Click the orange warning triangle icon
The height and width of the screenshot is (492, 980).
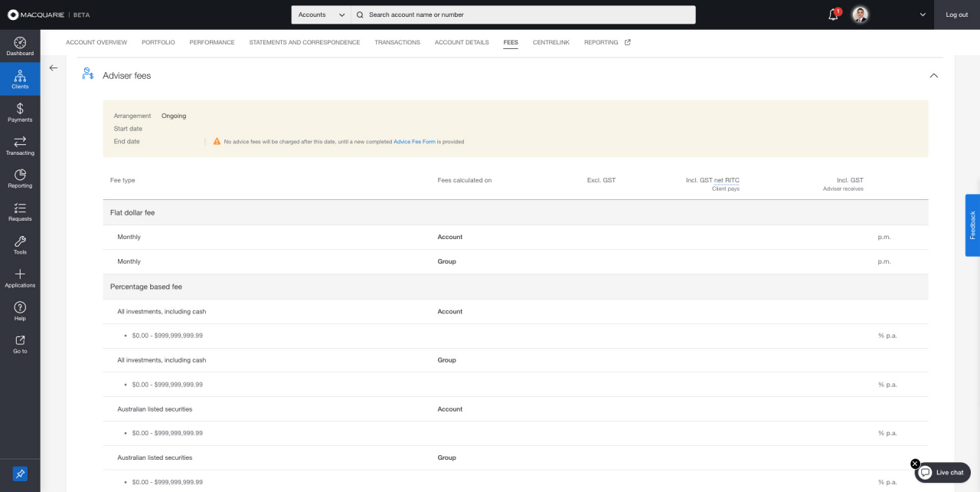(x=217, y=142)
